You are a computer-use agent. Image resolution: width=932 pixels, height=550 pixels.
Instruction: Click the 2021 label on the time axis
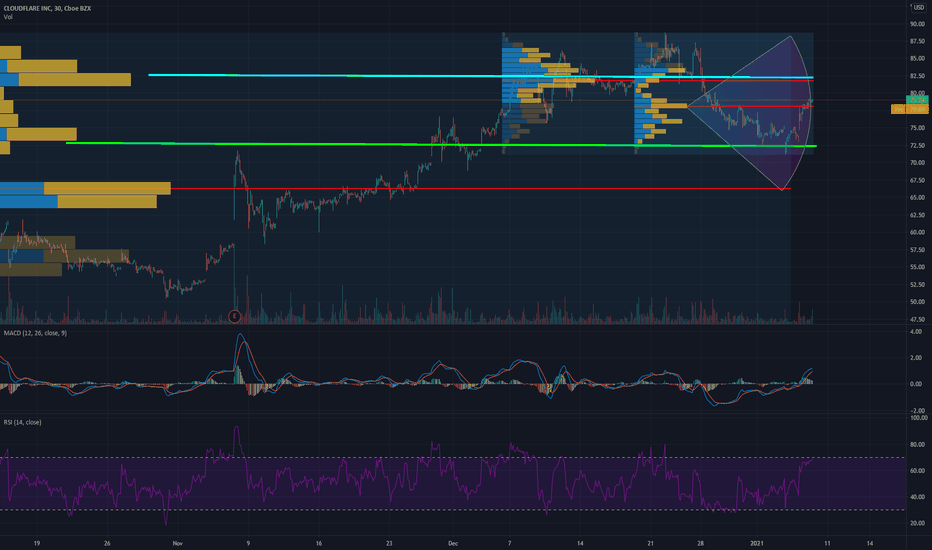click(757, 543)
